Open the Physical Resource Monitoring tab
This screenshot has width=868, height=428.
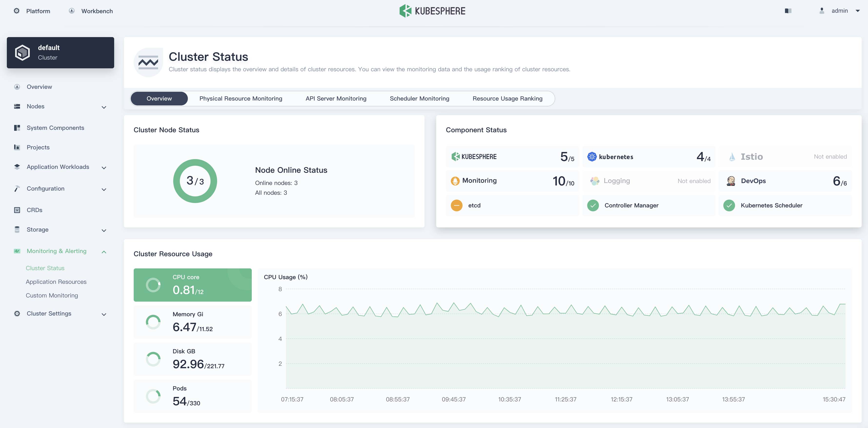click(x=241, y=98)
